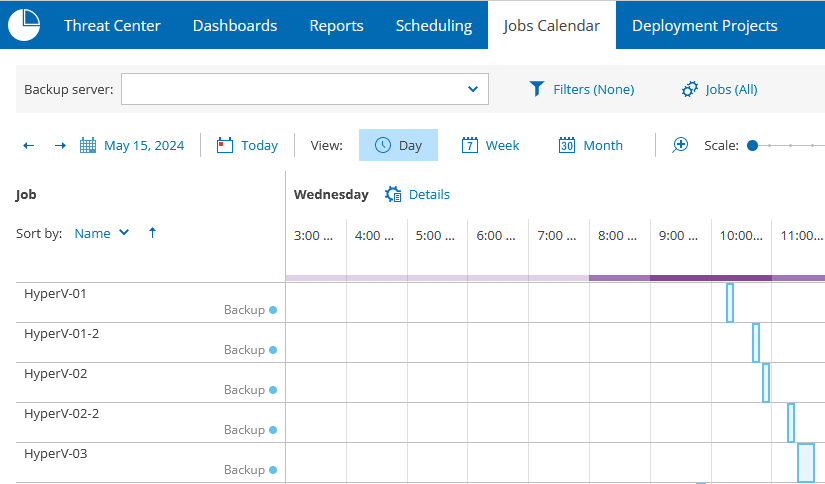The height and width of the screenshot is (484, 825).
Task: Open the Threat Center tab
Action: coord(112,25)
